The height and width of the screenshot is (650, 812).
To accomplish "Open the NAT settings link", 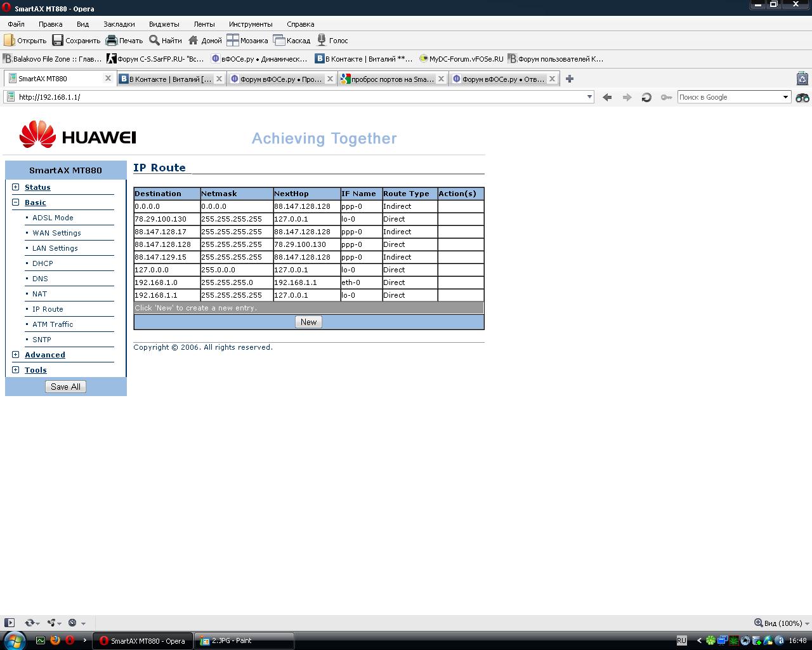I will coord(39,294).
